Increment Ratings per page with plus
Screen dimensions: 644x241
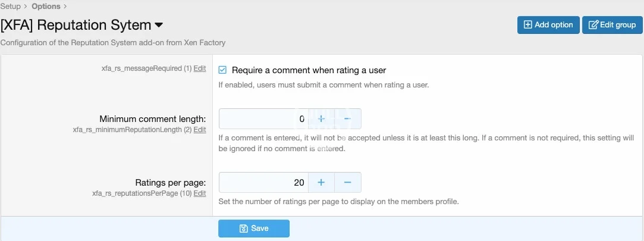point(321,182)
